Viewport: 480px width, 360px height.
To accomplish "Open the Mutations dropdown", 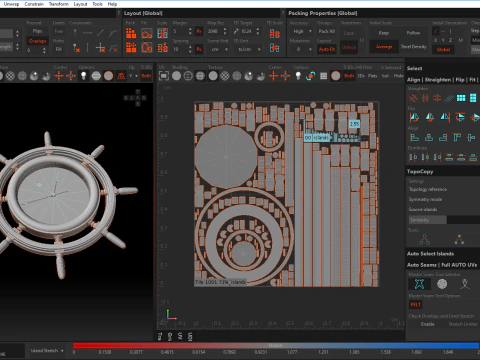I will [302, 49].
